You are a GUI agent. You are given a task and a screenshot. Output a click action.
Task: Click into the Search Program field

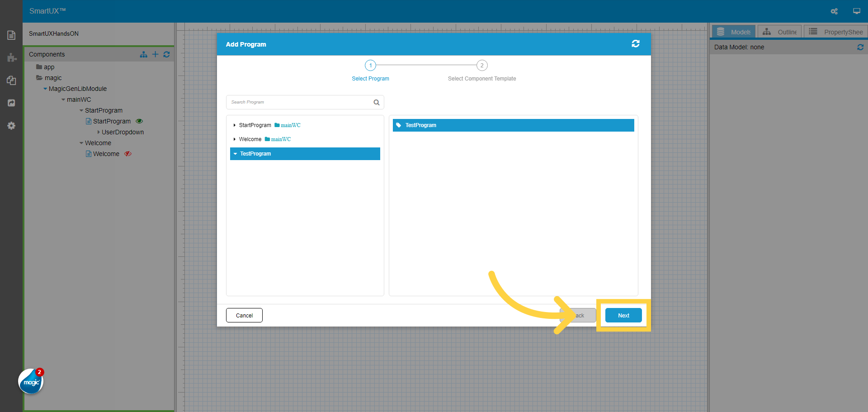(298, 102)
